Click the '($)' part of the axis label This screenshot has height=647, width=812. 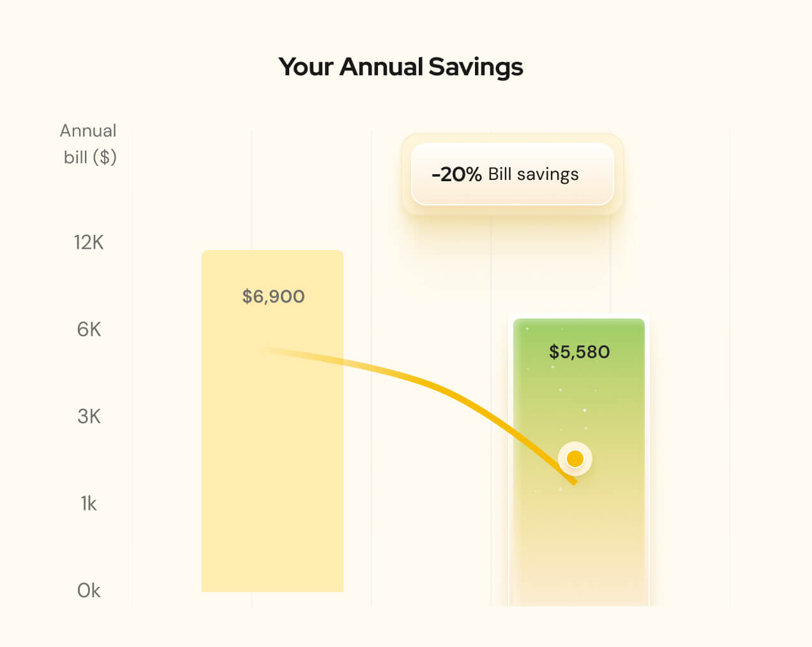coord(105,157)
